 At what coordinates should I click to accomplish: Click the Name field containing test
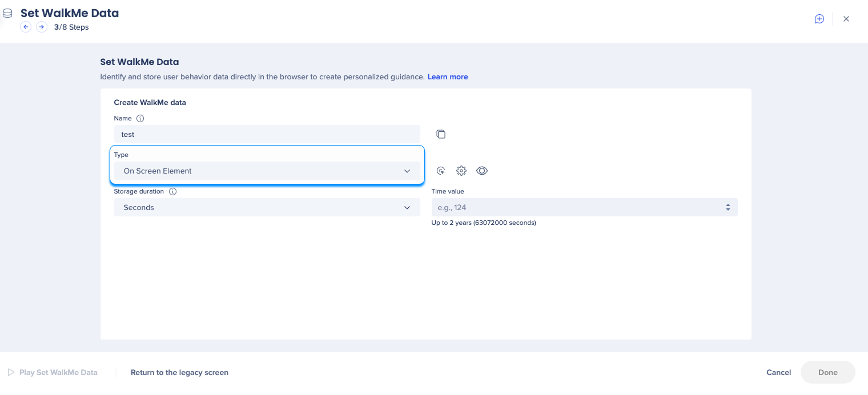(x=267, y=134)
